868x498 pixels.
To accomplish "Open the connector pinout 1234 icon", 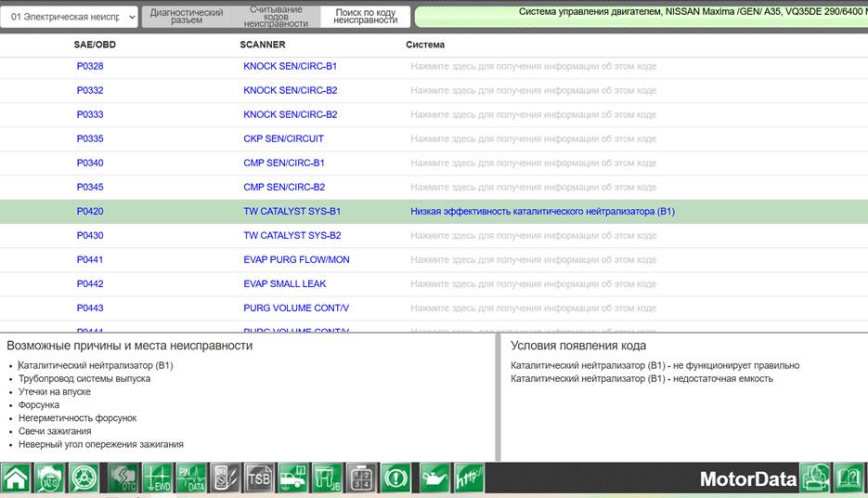I will click(361, 478).
